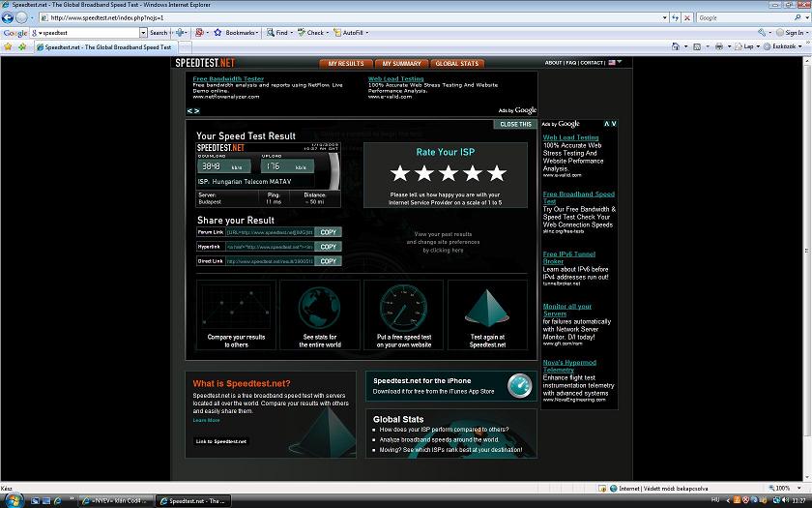
Task: Click the Print icon in the command bar
Action: 719,46
